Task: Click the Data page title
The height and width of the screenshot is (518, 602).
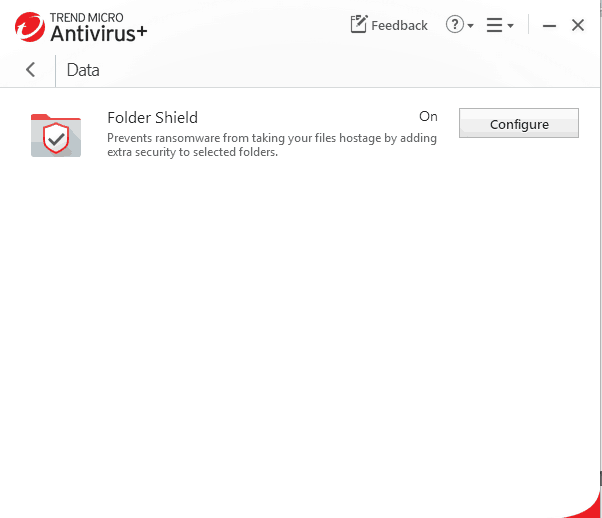Action: point(83,70)
